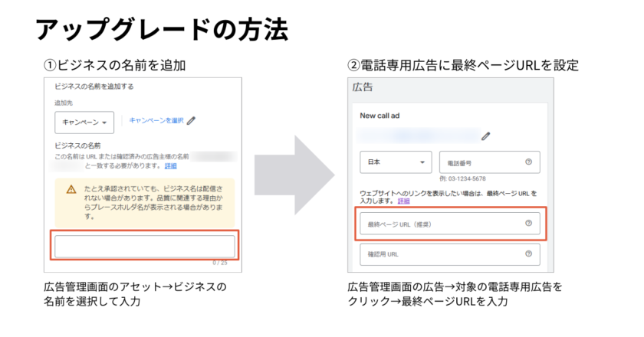644x337 pixels.
Task: Click the New call ad title
Action: [x=381, y=116]
